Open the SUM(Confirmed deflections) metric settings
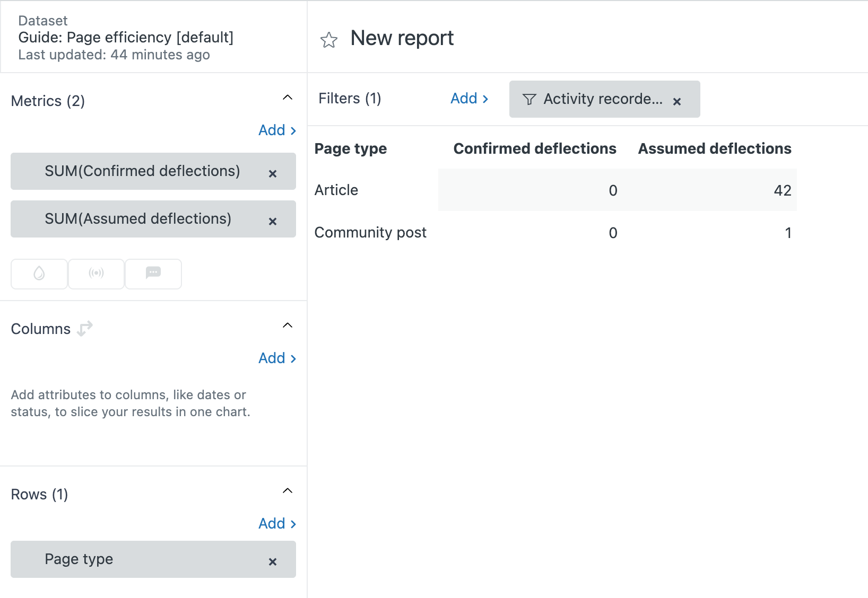 pyautogui.click(x=142, y=171)
